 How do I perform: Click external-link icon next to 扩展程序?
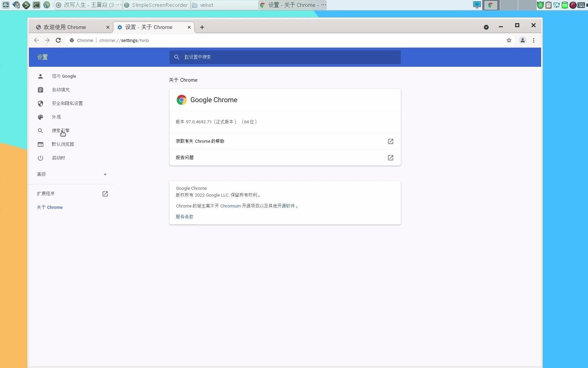click(x=105, y=194)
